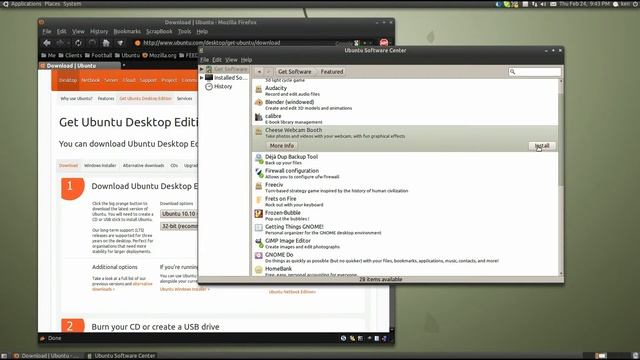Screen dimensions: 640x360
Task: Click the History clock icon in sidebar
Action: coord(209,87)
